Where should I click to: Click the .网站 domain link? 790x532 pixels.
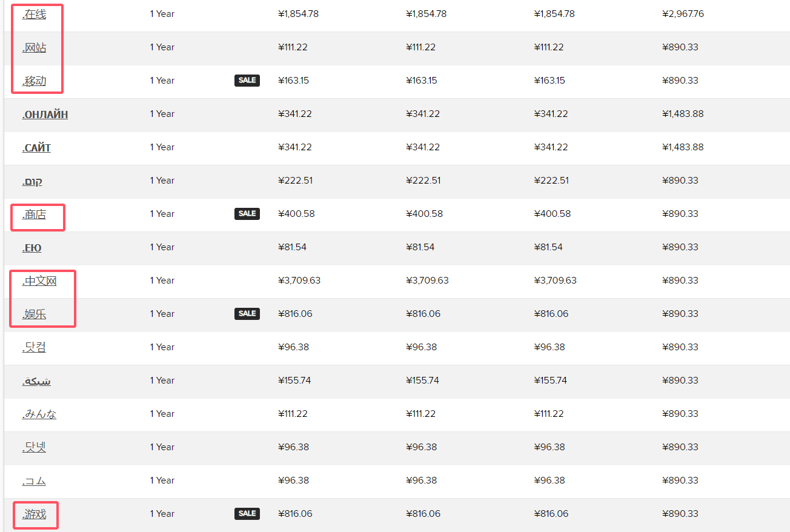pos(34,47)
